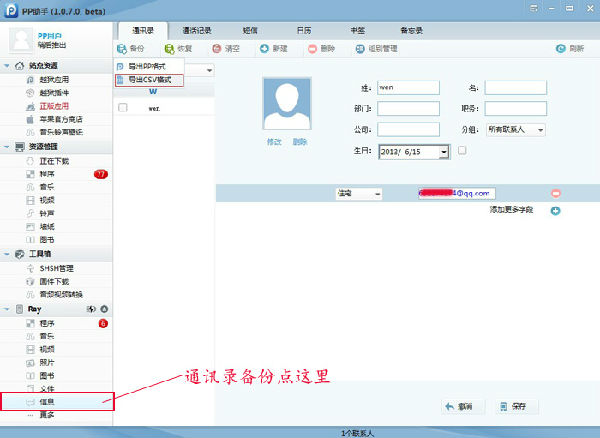Click the 修改 link under avatar
The height and width of the screenshot is (438, 600).
(274, 142)
